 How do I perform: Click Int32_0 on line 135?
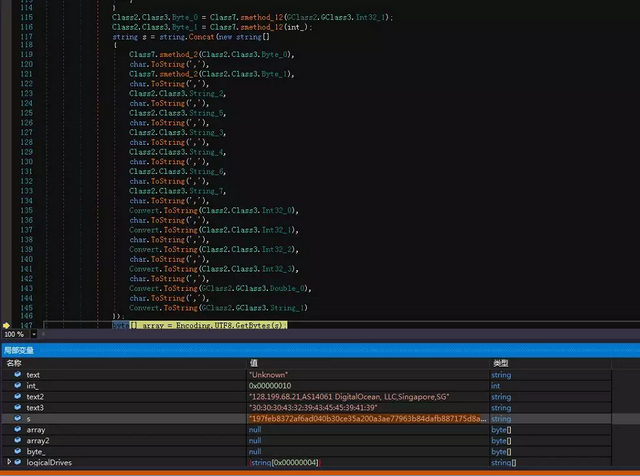(277, 211)
